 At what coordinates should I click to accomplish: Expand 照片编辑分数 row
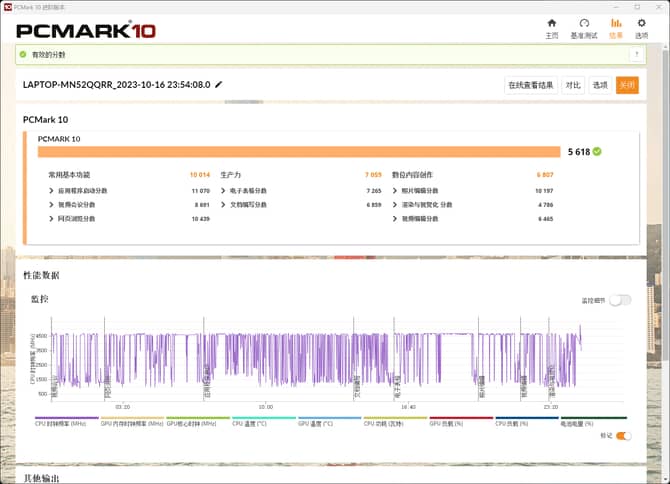point(395,190)
